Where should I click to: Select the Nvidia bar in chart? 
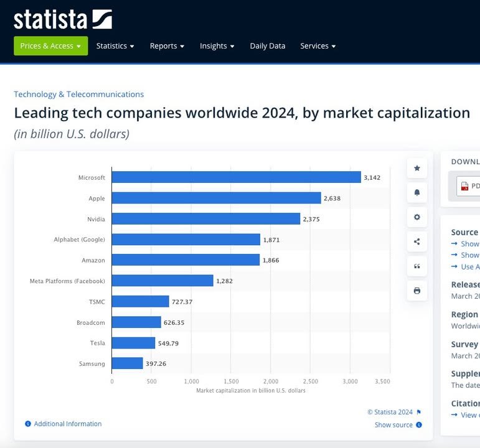[205, 219]
